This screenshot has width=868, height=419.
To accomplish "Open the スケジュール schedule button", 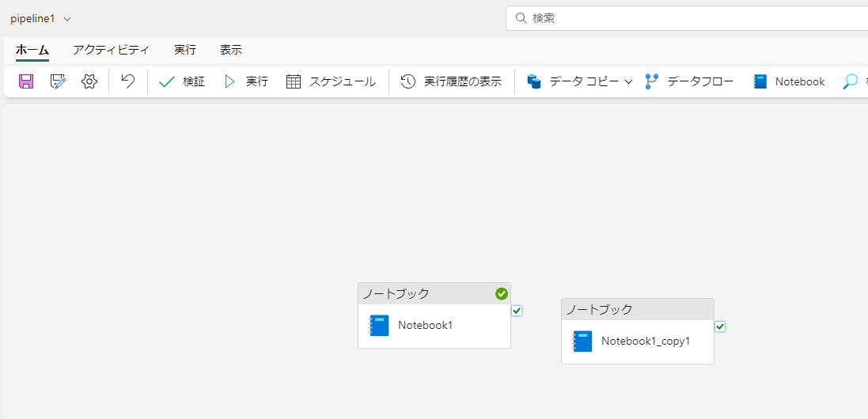I will tap(331, 81).
